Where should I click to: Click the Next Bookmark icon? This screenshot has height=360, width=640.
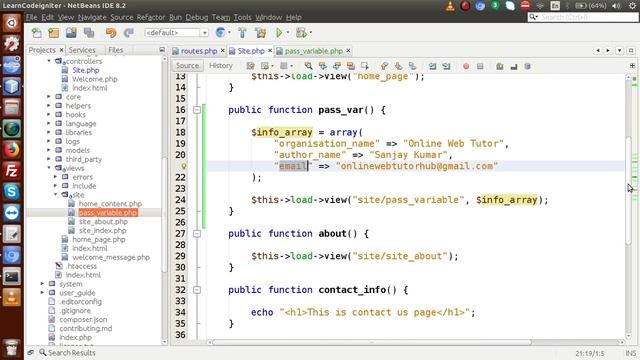(398, 66)
